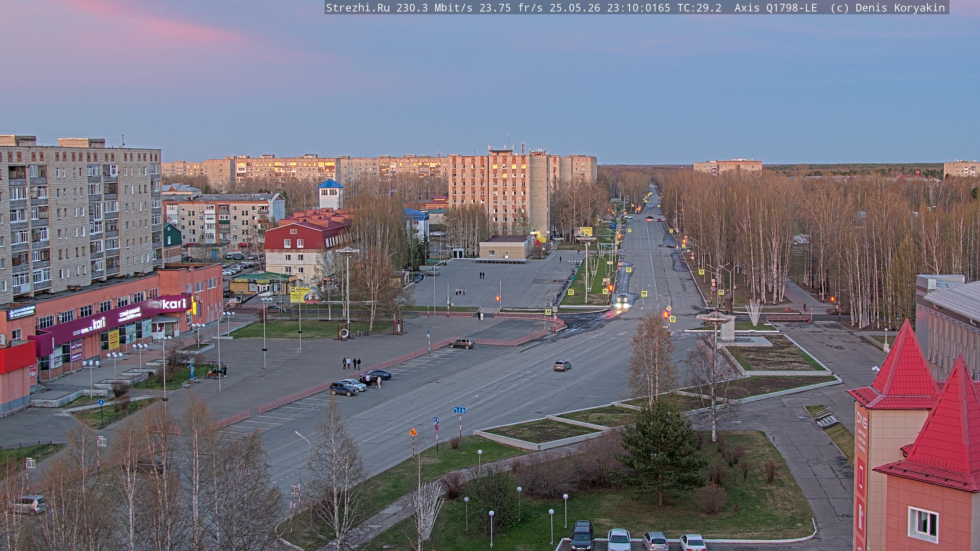Click the "Strezhi.Ru" overlay text
Image resolution: width=980 pixels, height=551 pixels.
[x=358, y=8]
